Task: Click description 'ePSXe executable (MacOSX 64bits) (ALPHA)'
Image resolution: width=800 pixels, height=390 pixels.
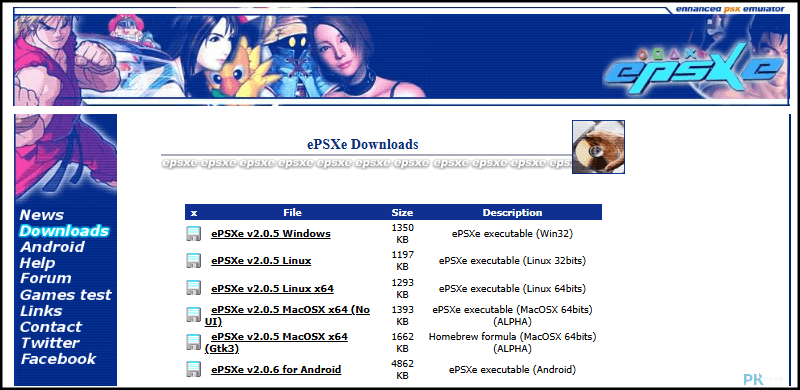Action: pyautogui.click(x=512, y=315)
